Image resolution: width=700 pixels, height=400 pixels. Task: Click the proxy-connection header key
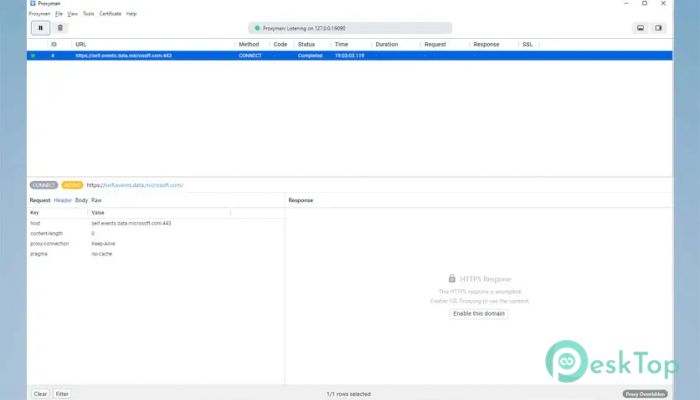point(50,244)
